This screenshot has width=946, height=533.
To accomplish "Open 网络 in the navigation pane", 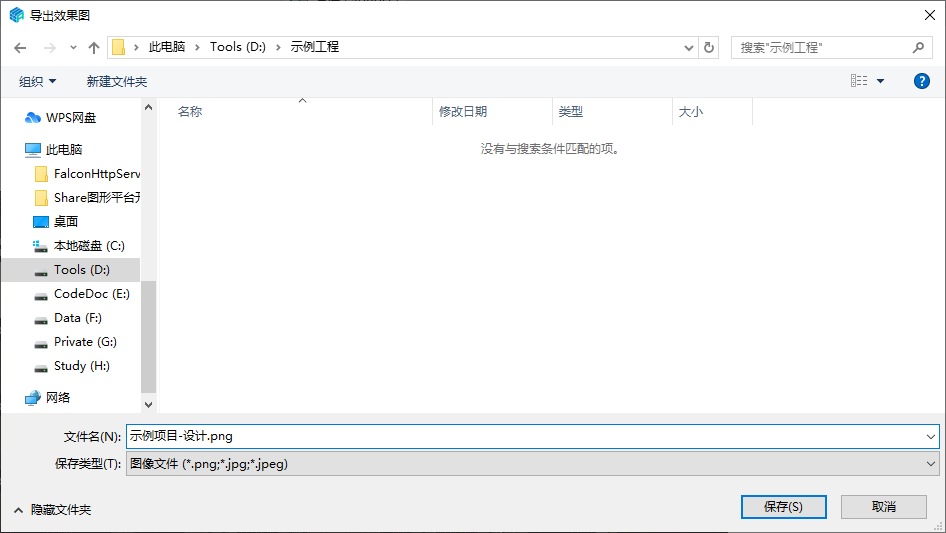I will pyautogui.click(x=58, y=397).
